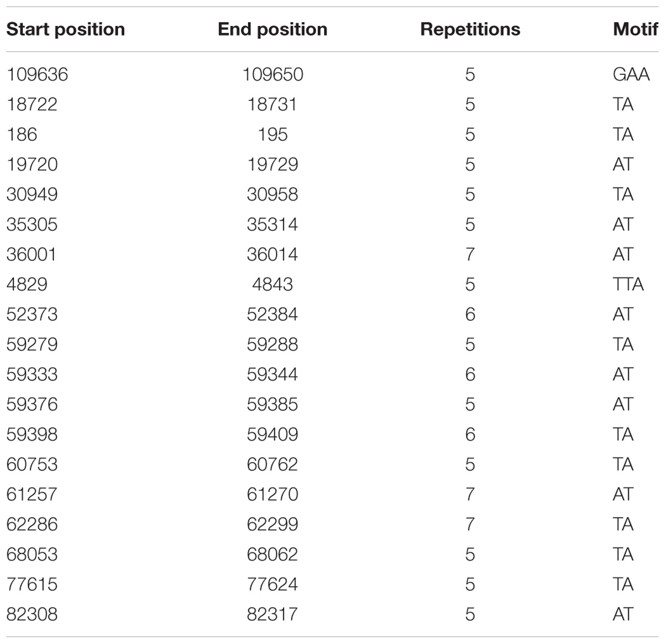The image size is (666, 644).
Task: Select start position 62286
Action: coord(32,524)
